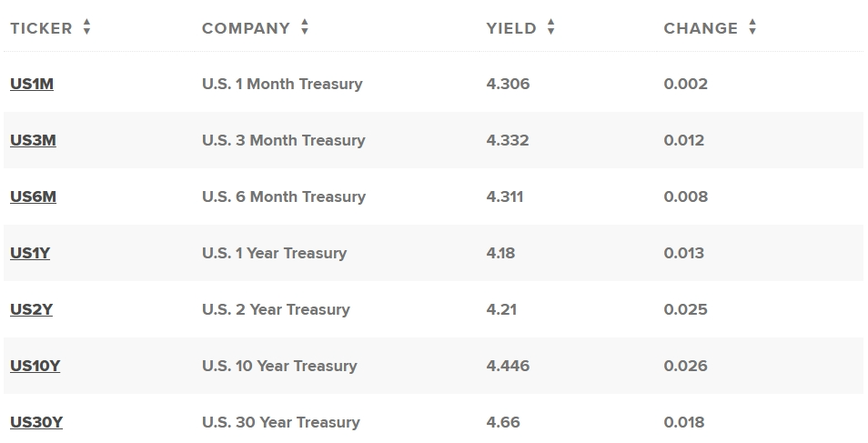868x443 pixels.
Task: Select the U.S. 1 Month Treasury name
Action: point(282,84)
